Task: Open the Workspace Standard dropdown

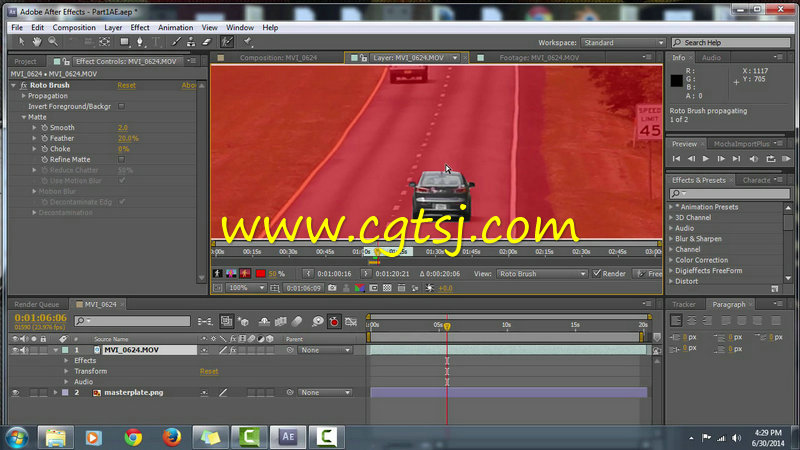Action: point(623,43)
